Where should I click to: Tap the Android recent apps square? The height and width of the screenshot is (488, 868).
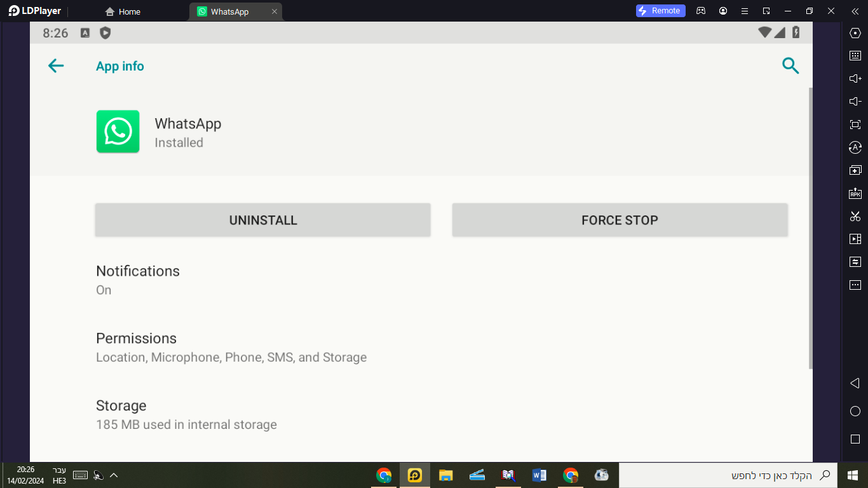tap(855, 439)
